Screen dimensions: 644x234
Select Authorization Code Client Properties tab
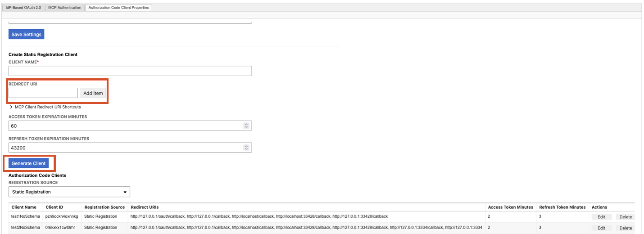pyautogui.click(x=118, y=8)
